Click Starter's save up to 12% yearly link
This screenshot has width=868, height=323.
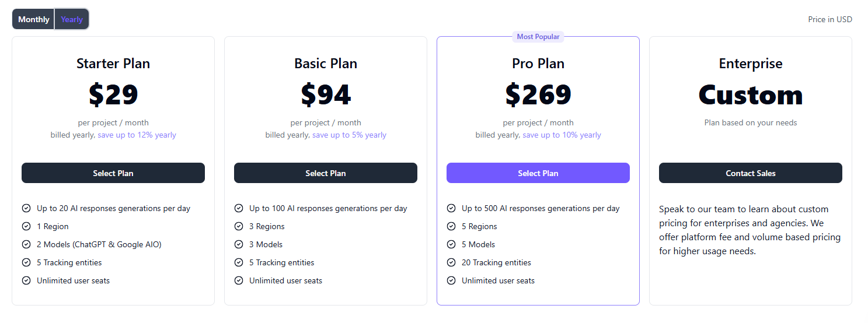click(x=137, y=135)
